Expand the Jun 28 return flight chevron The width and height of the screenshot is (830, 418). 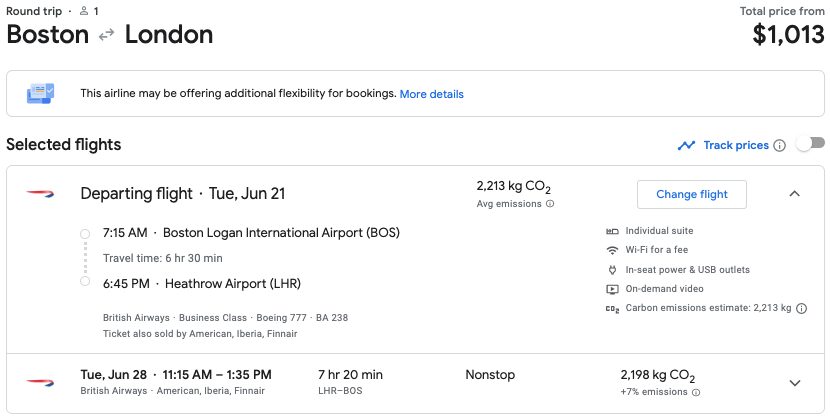pyautogui.click(x=795, y=383)
